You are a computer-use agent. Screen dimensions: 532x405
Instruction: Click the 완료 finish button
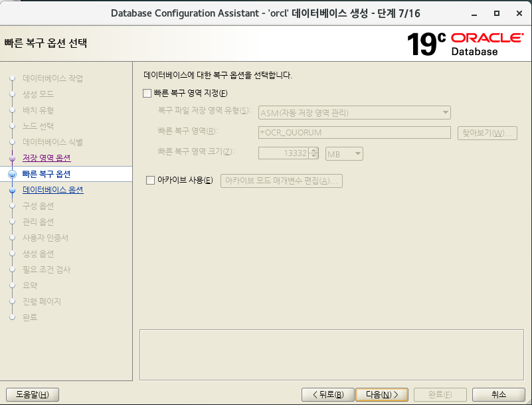(x=440, y=394)
